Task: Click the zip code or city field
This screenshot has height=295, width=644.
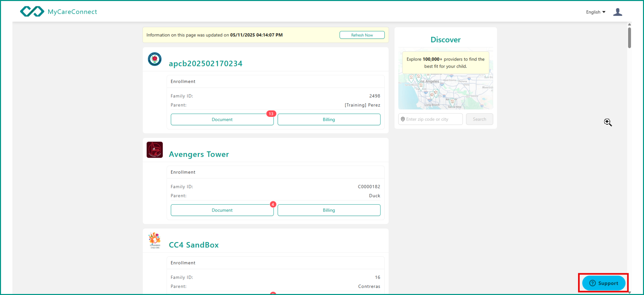Action: (430, 119)
